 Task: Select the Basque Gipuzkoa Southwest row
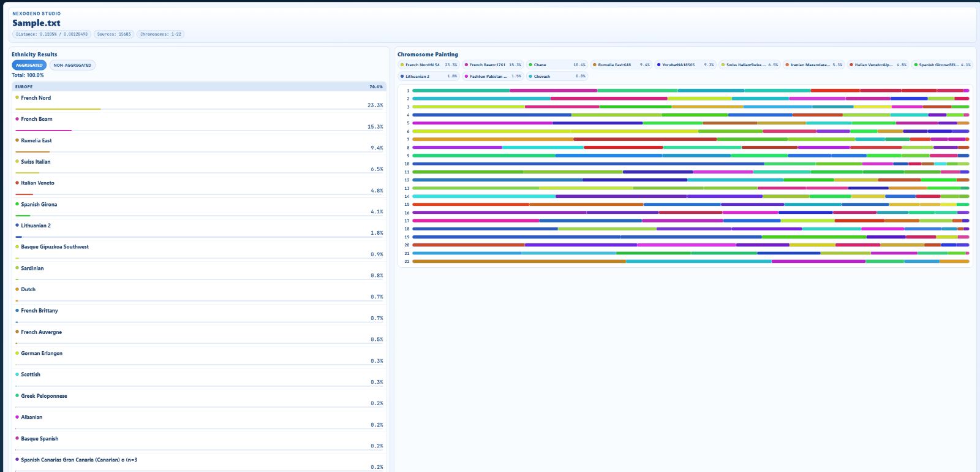coord(198,250)
